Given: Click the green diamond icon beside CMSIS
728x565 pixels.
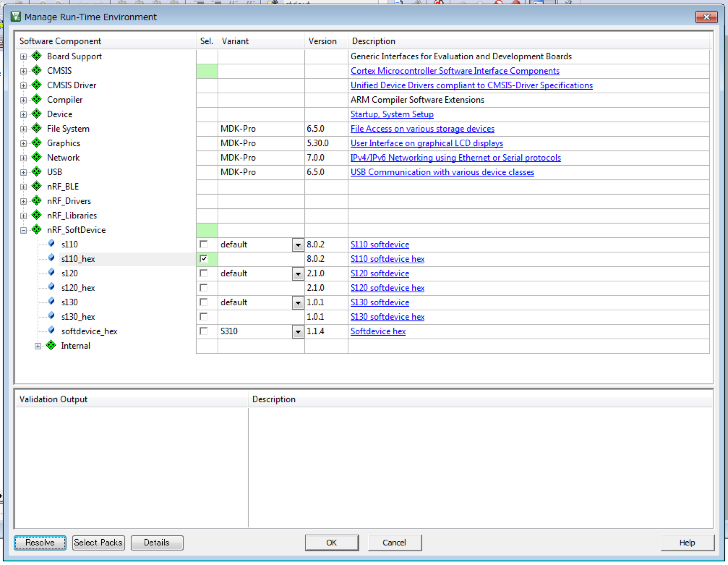Looking at the screenshot, I should (x=37, y=71).
